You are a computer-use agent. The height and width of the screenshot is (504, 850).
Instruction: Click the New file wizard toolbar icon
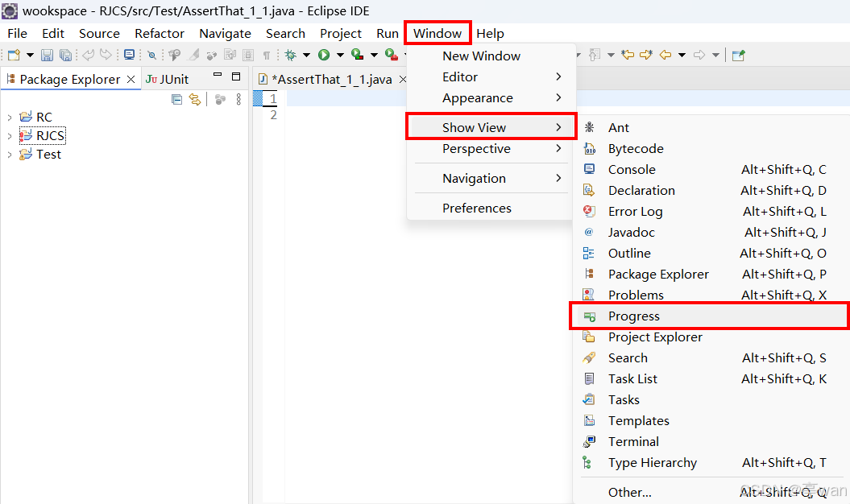[x=14, y=55]
